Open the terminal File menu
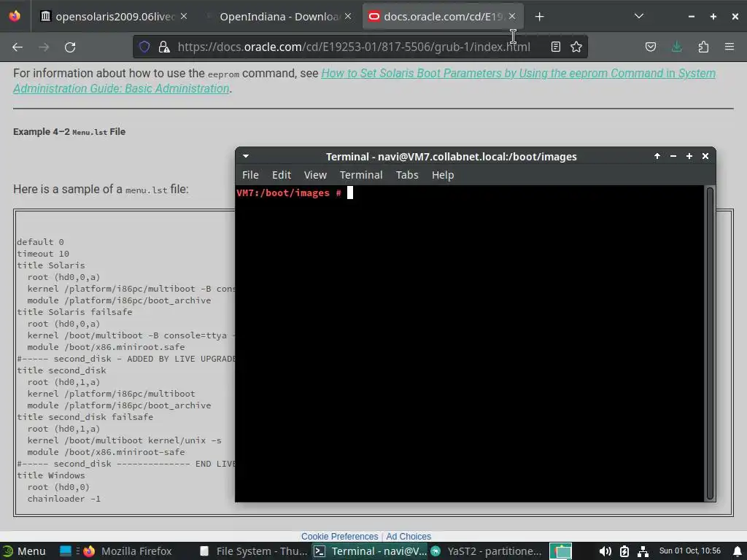Viewport: 747px width, 560px height. [x=250, y=175]
